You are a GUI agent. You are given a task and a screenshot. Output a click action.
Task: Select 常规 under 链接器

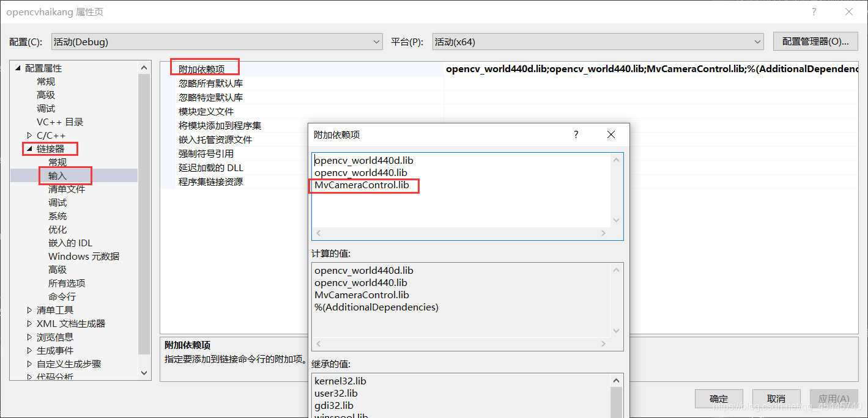(x=57, y=162)
